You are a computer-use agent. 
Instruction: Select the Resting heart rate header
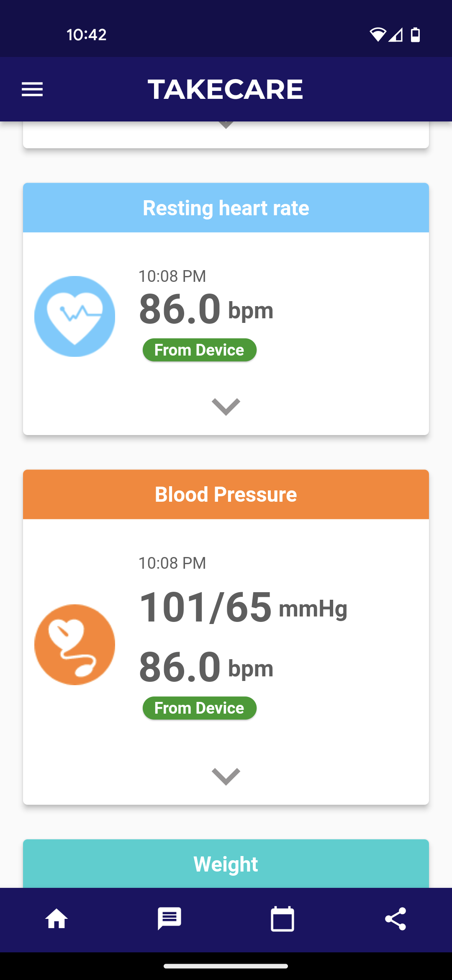click(226, 208)
